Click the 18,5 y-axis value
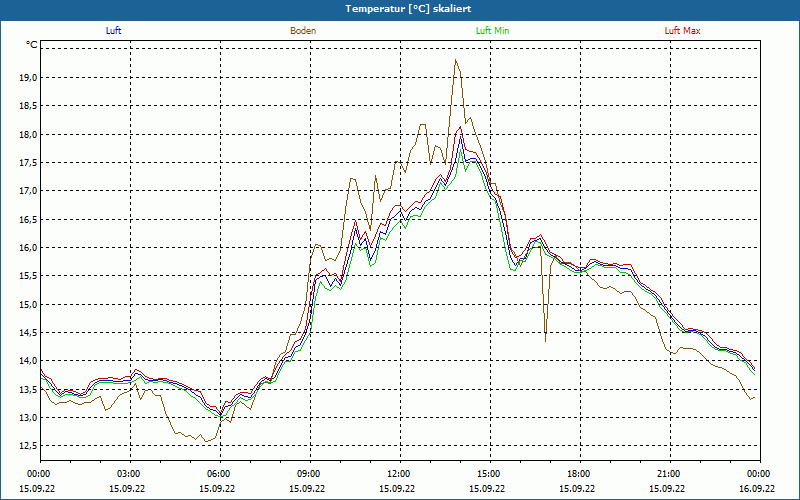 coord(29,106)
